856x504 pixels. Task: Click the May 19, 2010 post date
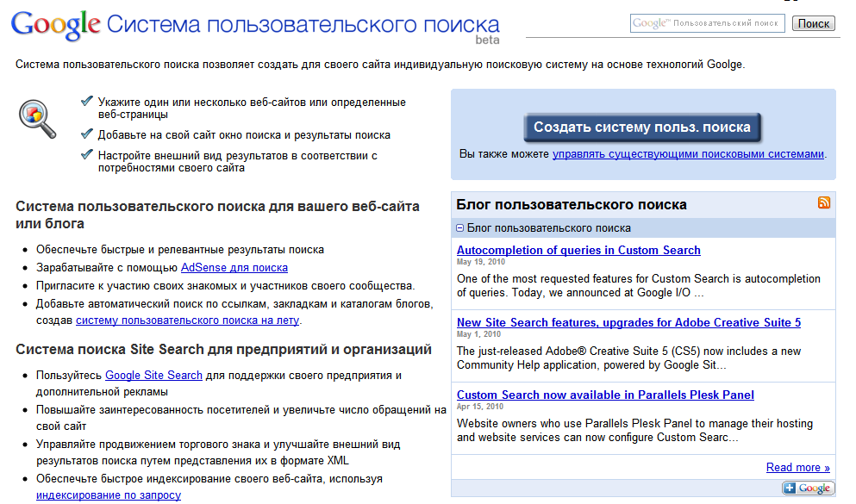tap(480, 262)
